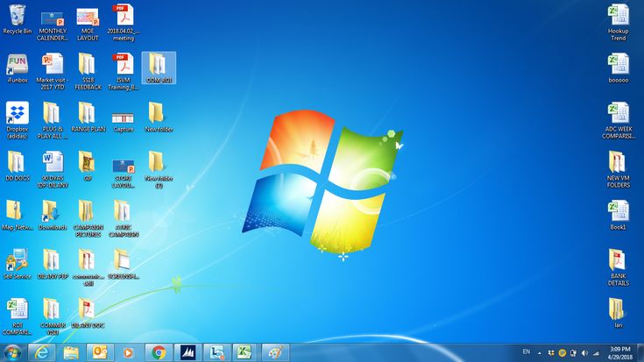The width and height of the screenshot is (644, 362).
Task: Select the booooo Excel file icon
Action: tap(618, 68)
